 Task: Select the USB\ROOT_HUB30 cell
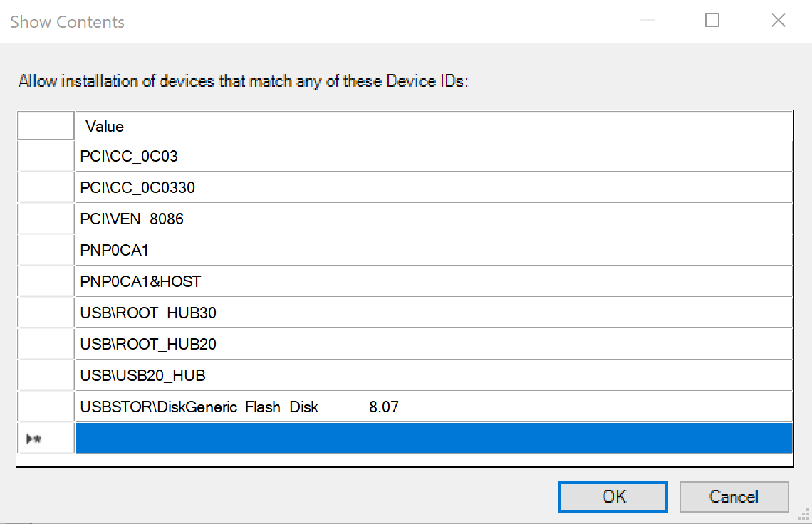[x=433, y=313]
